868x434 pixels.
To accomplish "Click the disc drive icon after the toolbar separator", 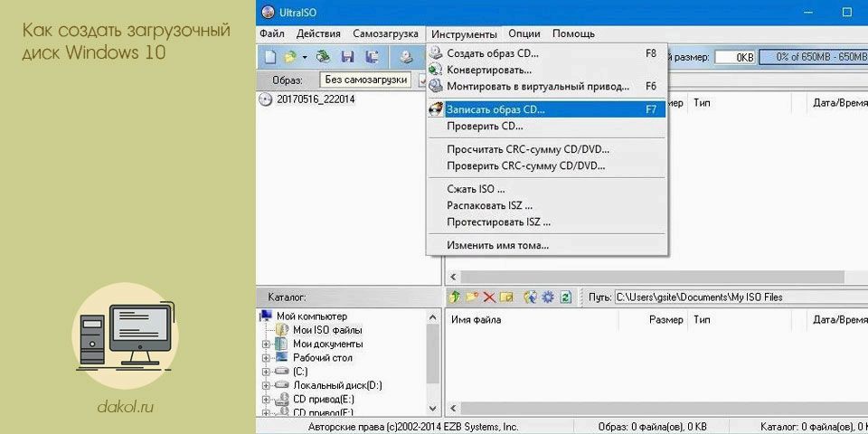I will [x=408, y=56].
